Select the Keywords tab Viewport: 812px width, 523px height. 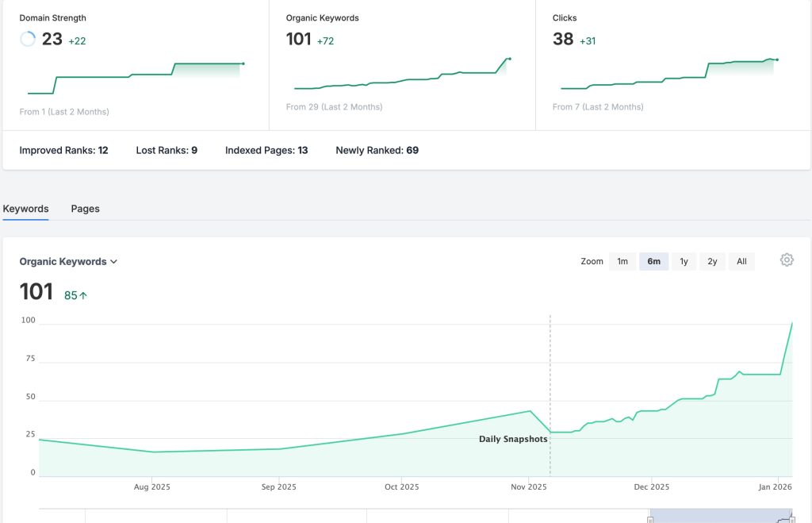(25, 209)
